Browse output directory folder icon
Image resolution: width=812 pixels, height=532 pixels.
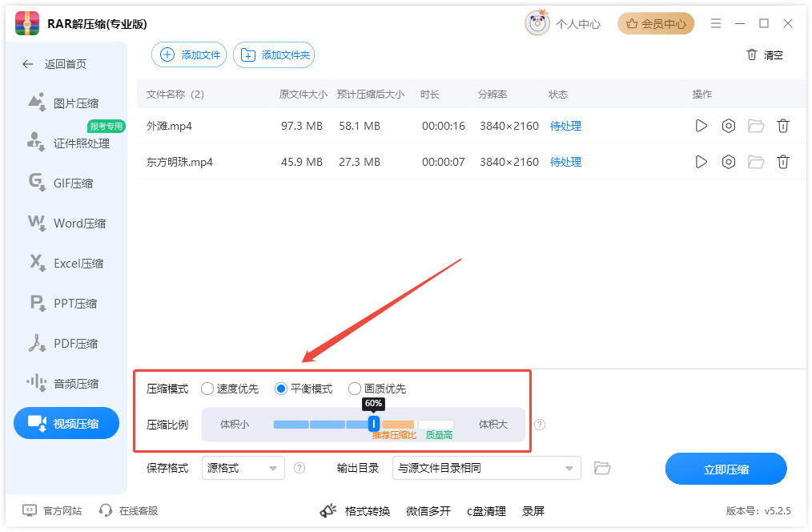coord(601,468)
